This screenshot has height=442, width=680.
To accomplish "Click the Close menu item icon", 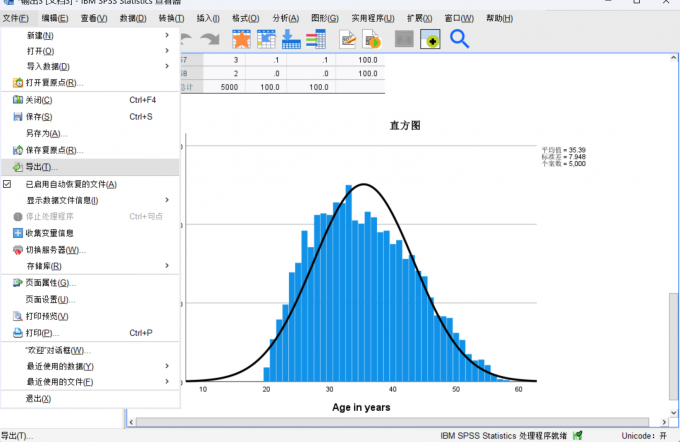I will click(x=18, y=100).
